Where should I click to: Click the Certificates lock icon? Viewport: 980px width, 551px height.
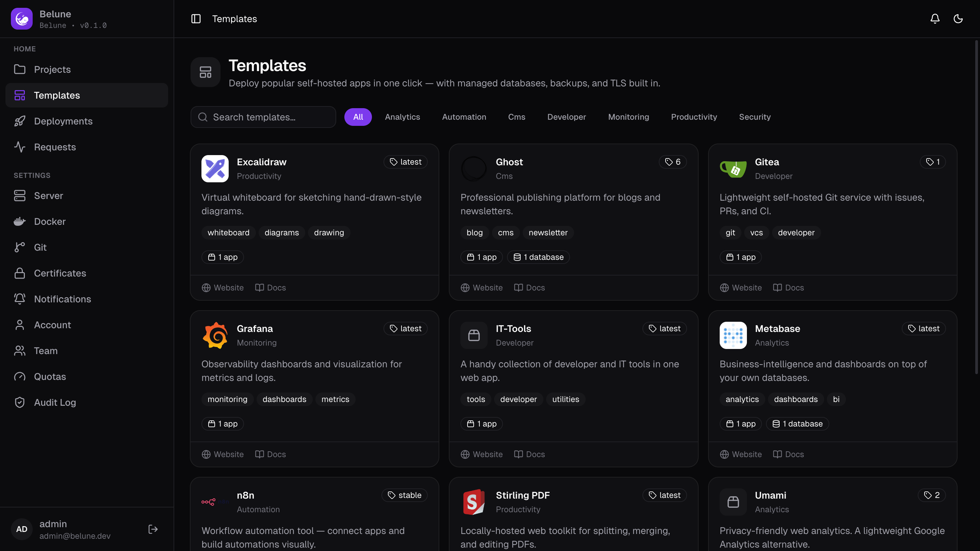(20, 273)
